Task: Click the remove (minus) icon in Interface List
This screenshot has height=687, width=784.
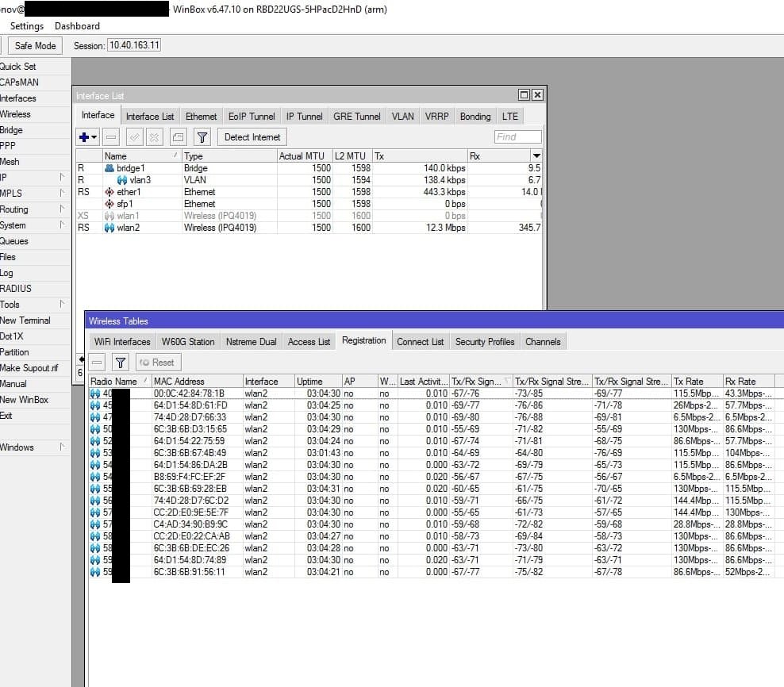Action: point(112,137)
